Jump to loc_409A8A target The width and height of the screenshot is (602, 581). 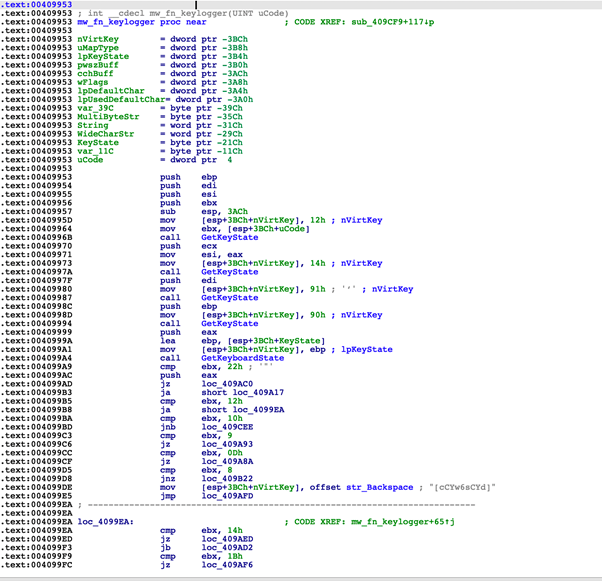tap(227, 461)
